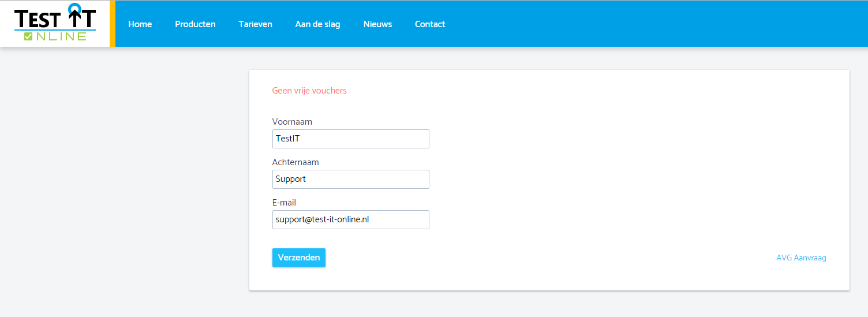Screen dimensions: 868x317
Task: Go to Producten in the navigation
Action: tap(195, 24)
